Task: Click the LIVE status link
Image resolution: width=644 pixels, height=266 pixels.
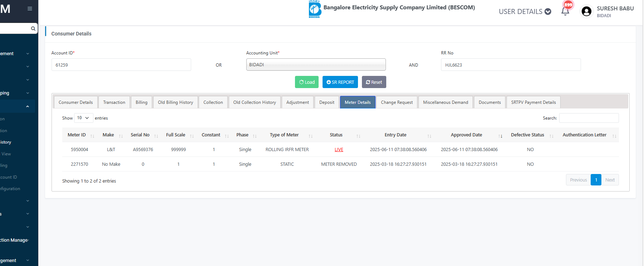Action: pyautogui.click(x=339, y=150)
